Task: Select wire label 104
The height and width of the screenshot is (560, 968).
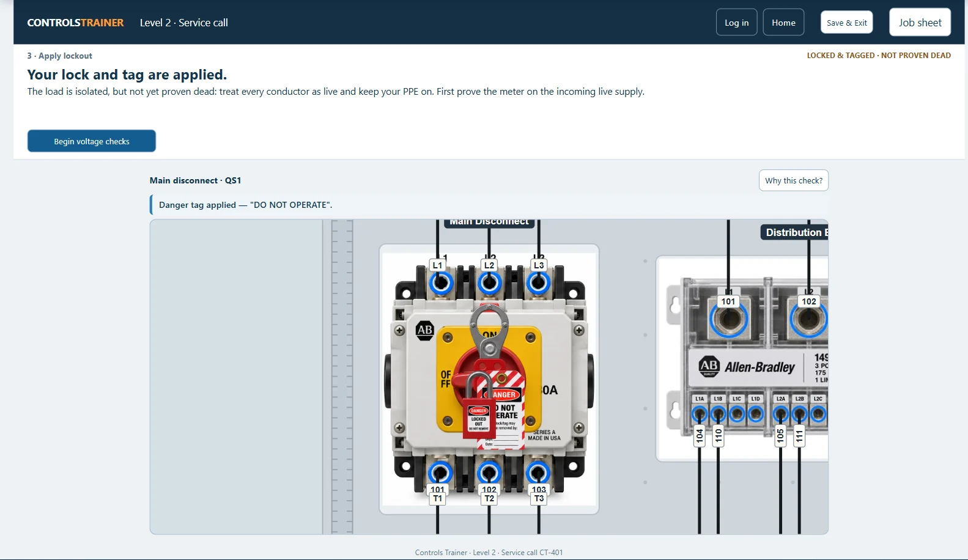Action: click(700, 436)
